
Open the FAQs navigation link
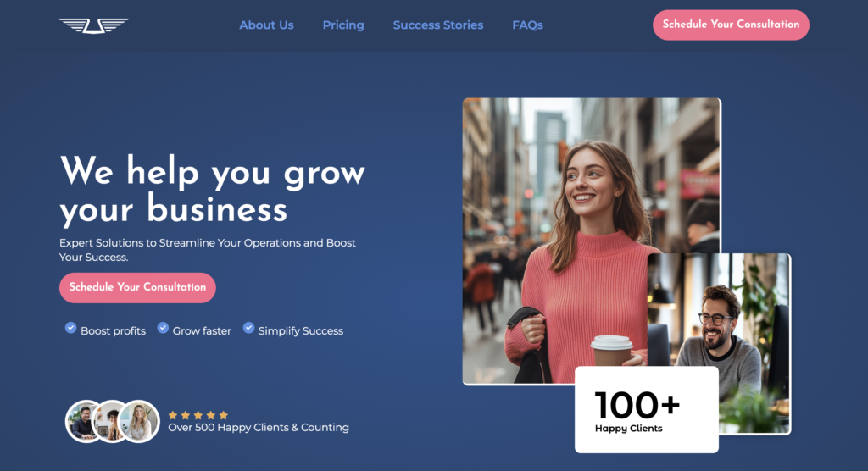click(x=527, y=25)
